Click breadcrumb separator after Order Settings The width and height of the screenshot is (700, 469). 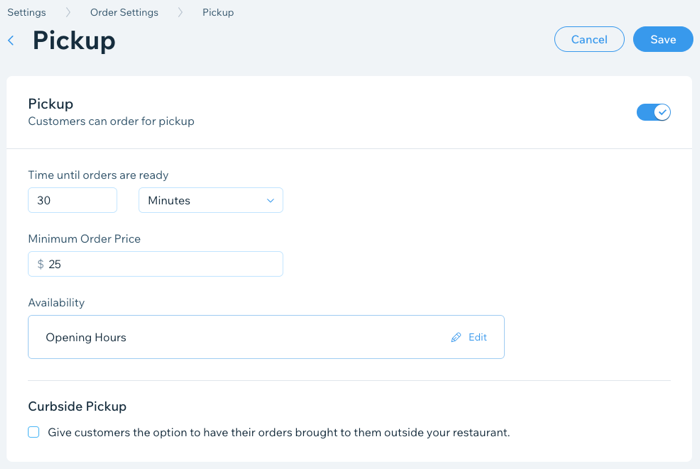[x=182, y=13]
